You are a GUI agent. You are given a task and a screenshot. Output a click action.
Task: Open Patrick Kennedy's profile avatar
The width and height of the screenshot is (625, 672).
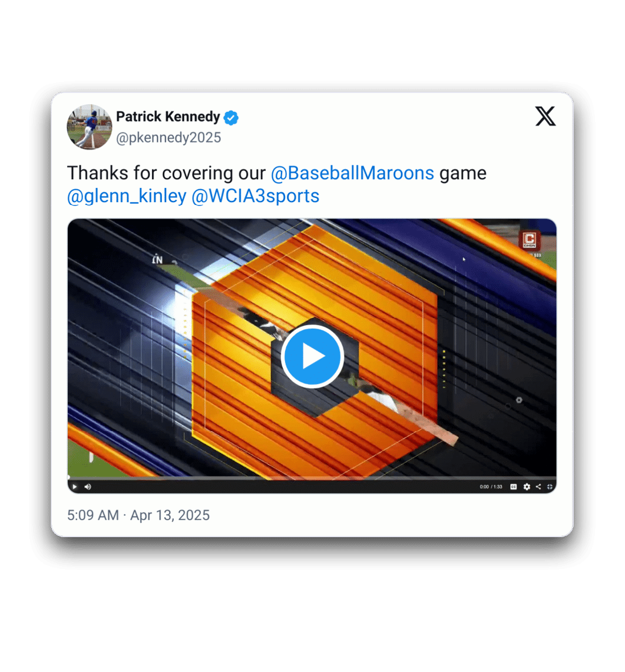pos(89,127)
